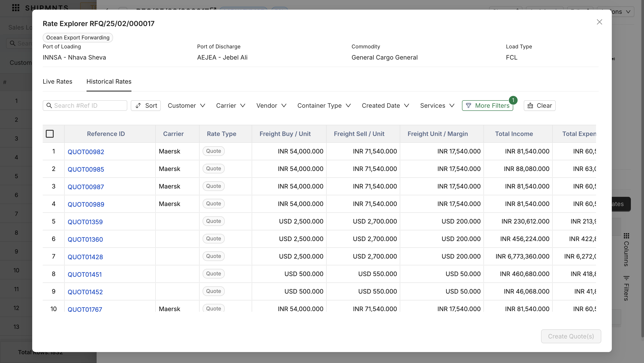644x363 pixels.
Task: Expand the Vendor filter dropdown
Action: pos(271,106)
